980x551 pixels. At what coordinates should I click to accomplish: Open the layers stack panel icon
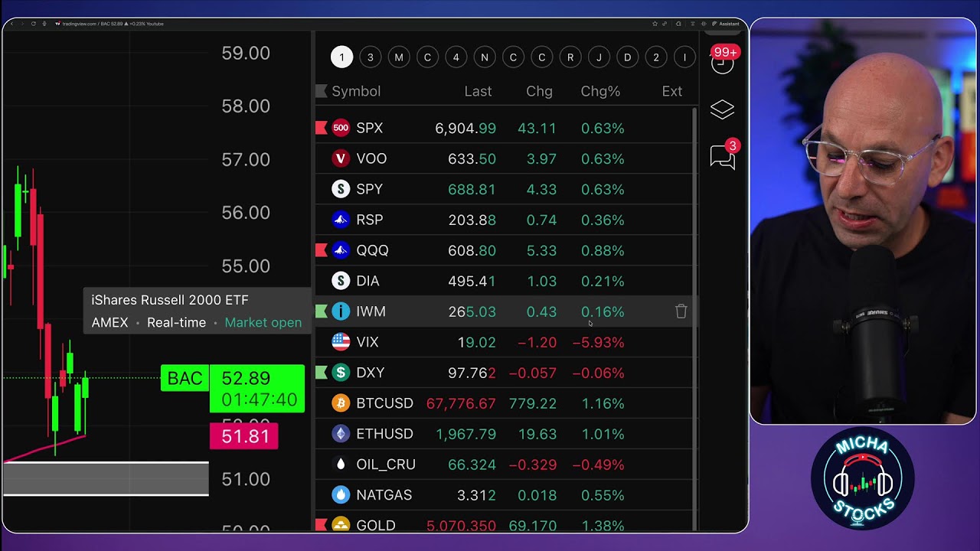[722, 109]
